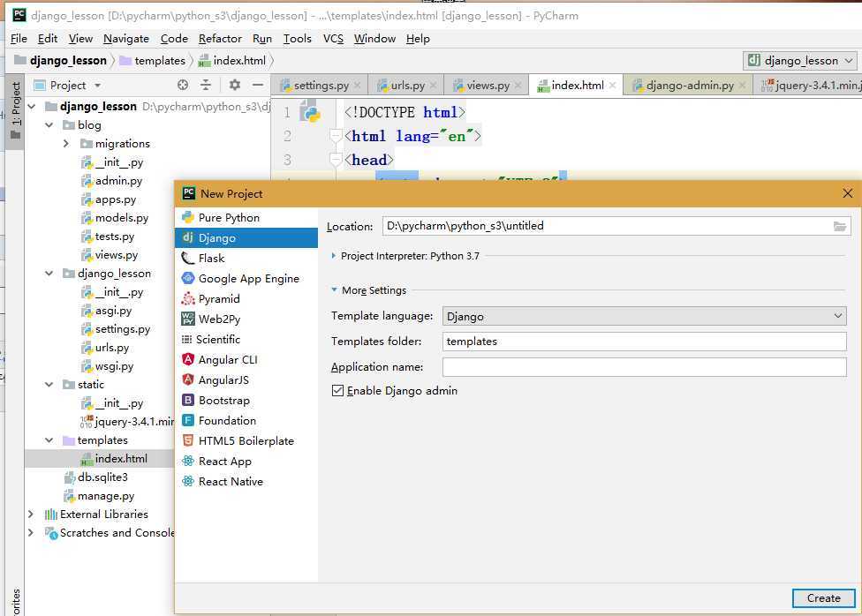
Task: Click the Create button
Action: pos(823,598)
